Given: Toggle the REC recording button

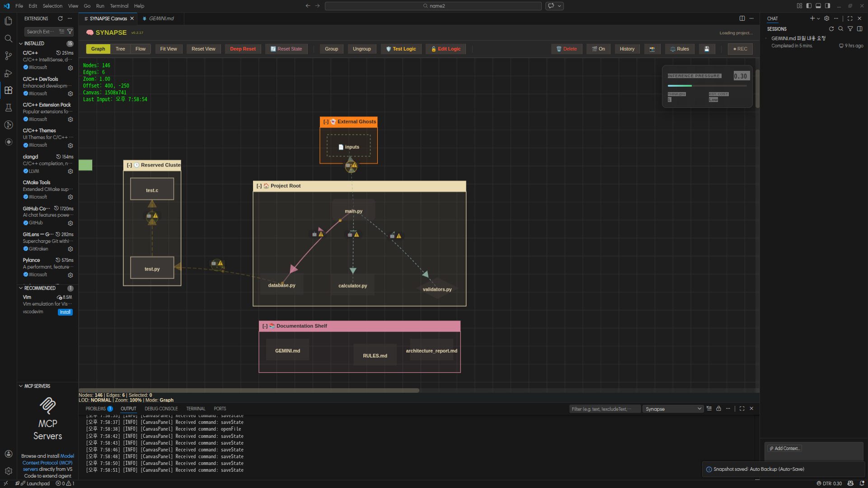Looking at the screenshot, I should 740,49.
